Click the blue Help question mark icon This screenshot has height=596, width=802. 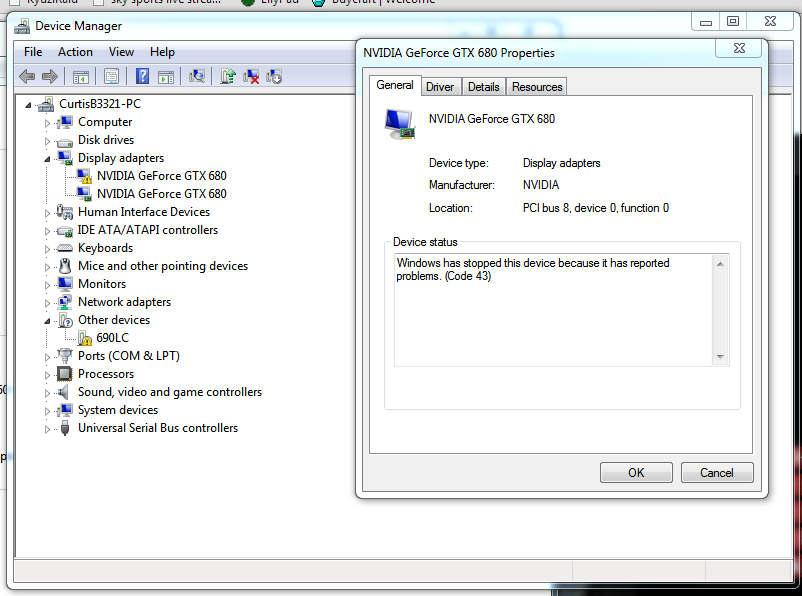tap(142, 76)
